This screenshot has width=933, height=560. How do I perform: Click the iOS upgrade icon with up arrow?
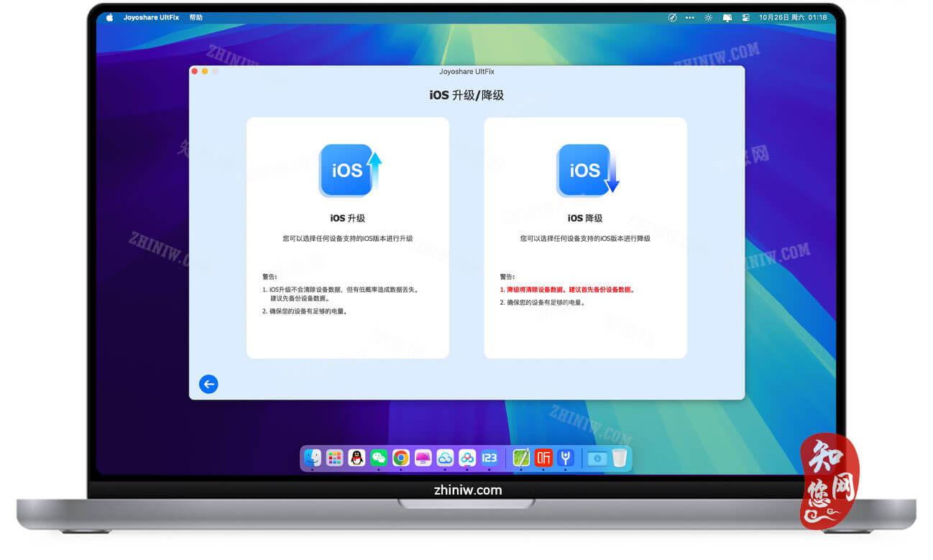[x=350, y=170]
